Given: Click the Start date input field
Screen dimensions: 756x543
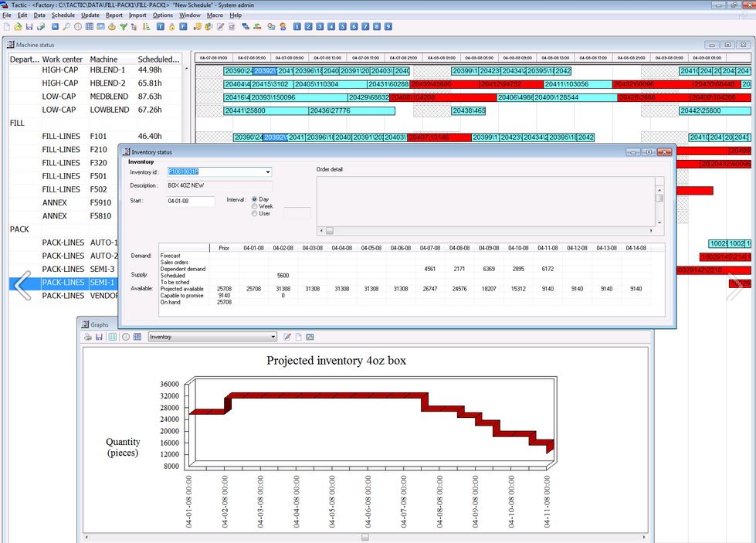Looking at the screenshot, I should coord(192,201).
